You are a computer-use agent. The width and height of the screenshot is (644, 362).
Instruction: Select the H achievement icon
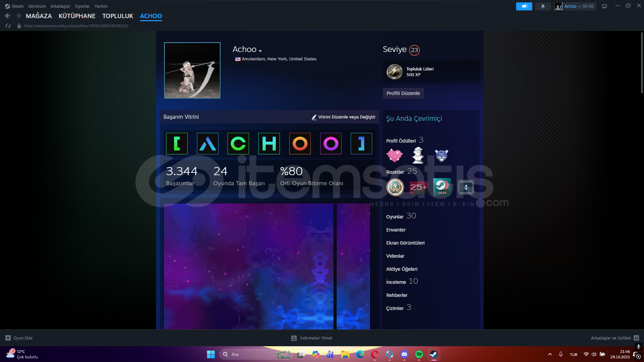click(269, 144)
